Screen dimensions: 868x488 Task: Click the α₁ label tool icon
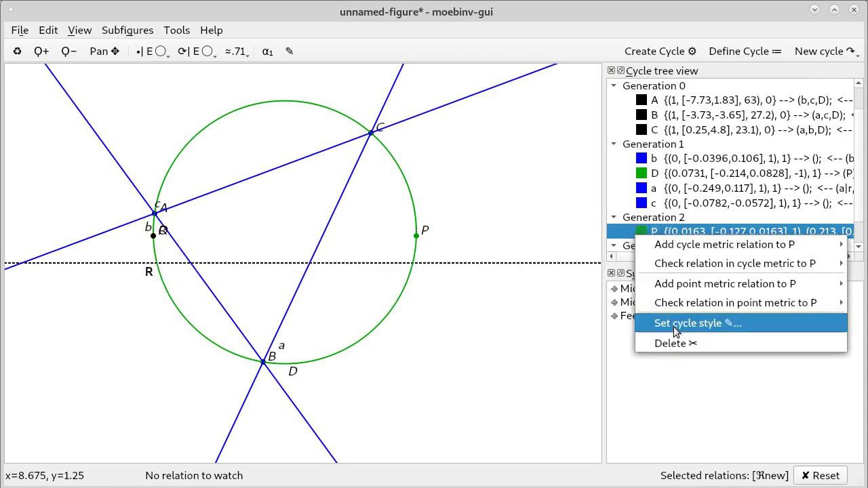coord(268,52)
